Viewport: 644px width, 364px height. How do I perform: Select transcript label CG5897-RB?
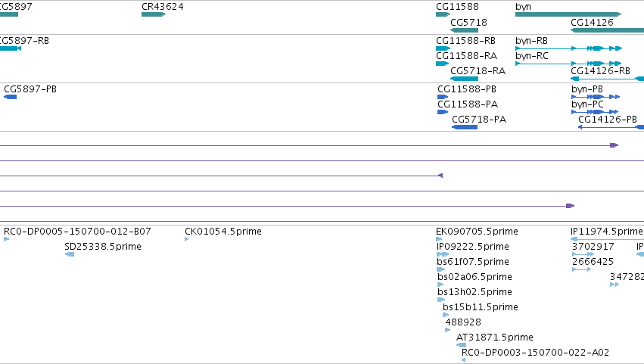[x=24, y=41]
